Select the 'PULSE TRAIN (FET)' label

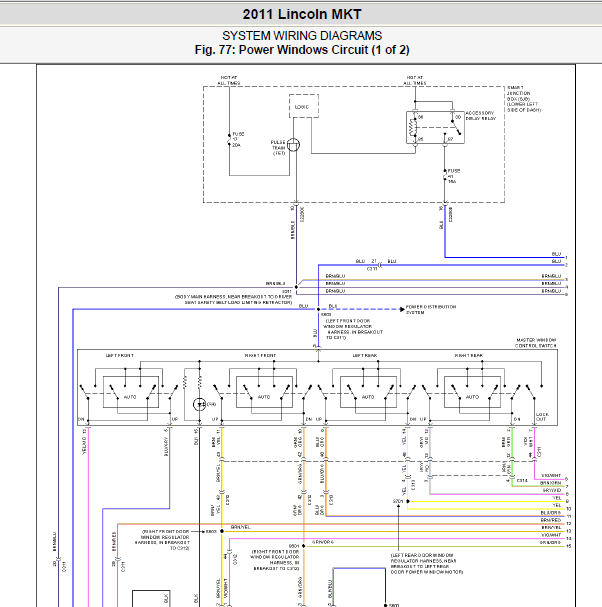tap(278, 148)
